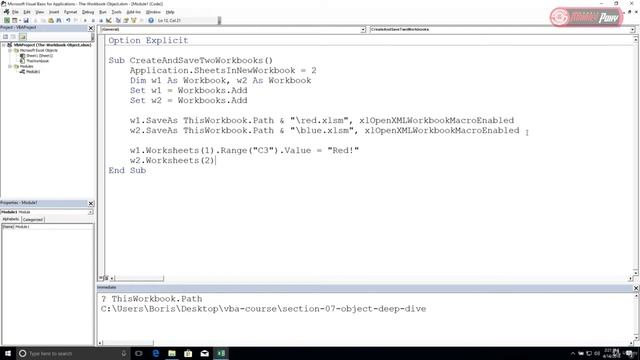Image resolution: width=640 pixels, height=360 pixels.
Task: Open the Format menu
Action: tap(70, 12)
